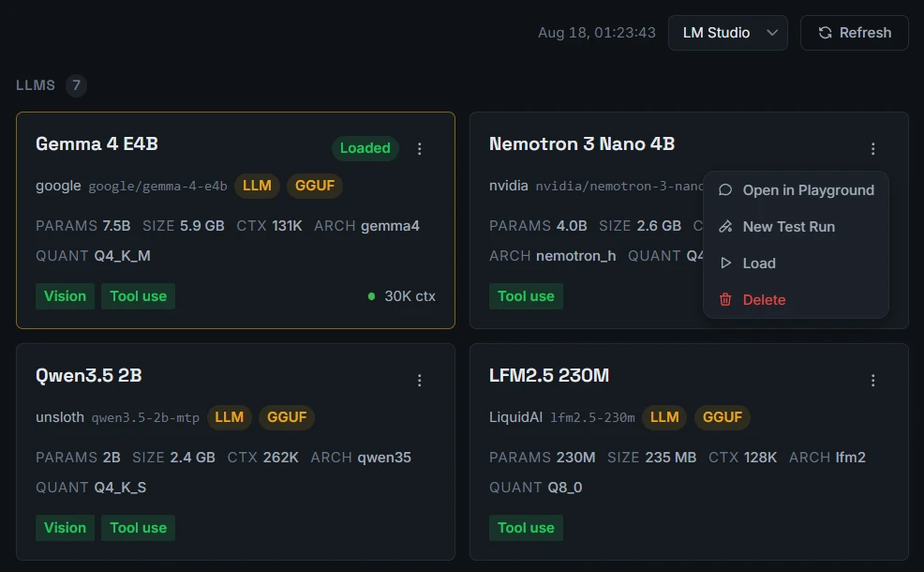Click the google/gemma-4-e4b model path
924x572 pixels.
[158, 187]
